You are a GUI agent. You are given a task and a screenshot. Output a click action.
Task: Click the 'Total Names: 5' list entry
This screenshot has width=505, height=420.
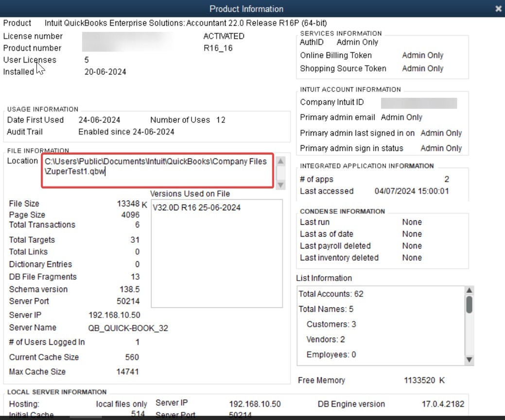326,309
